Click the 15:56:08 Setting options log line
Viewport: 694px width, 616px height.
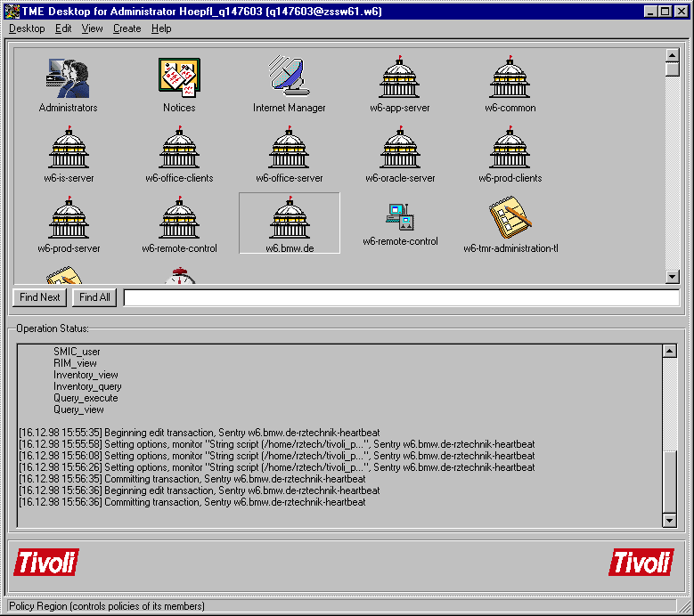pos(277,456)
